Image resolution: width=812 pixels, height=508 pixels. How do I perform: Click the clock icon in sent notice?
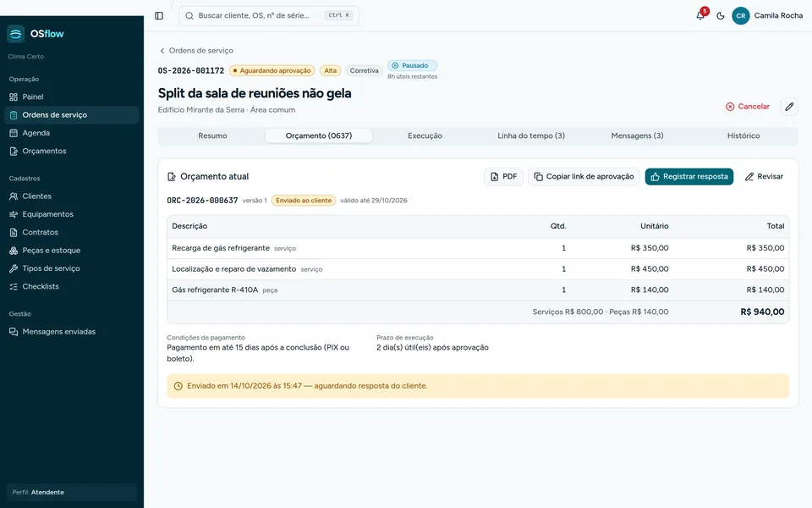pyautogui.click(x=178, y=386)
